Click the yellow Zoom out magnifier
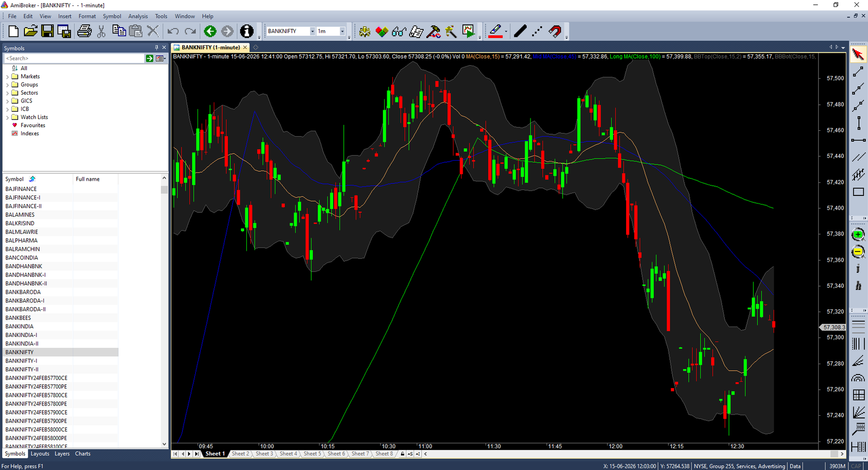Viewport: 868px width, 470px height. pos(858,252)
